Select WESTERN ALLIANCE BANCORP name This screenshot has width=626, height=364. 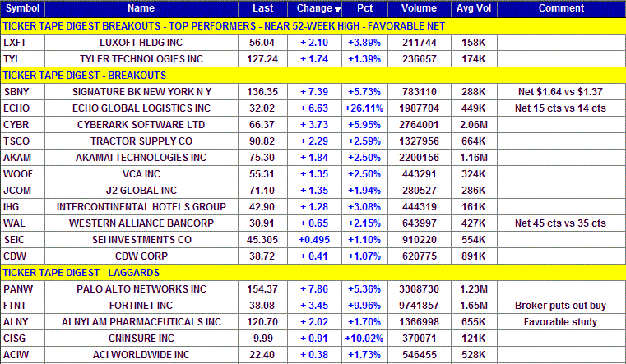tap(141, 223)
